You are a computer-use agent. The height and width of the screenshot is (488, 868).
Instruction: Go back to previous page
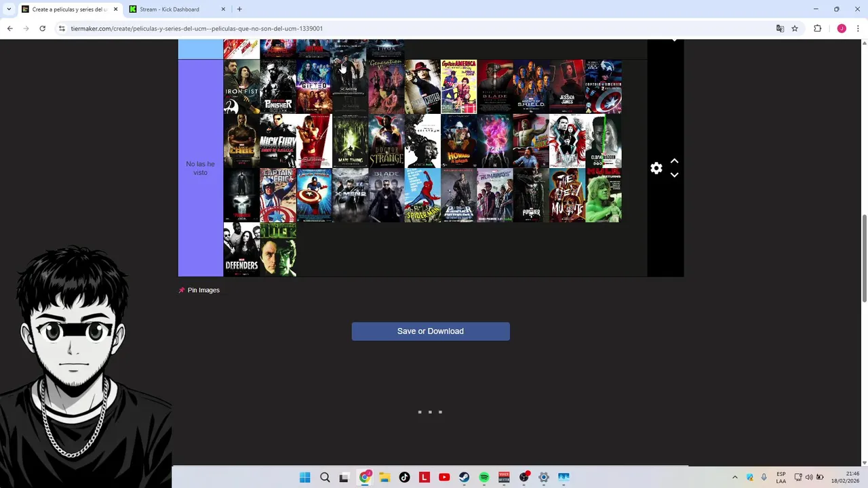9,28
